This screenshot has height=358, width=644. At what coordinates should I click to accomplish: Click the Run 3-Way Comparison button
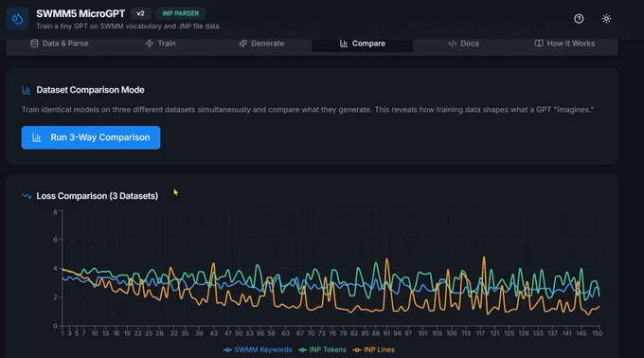(91, 137)
